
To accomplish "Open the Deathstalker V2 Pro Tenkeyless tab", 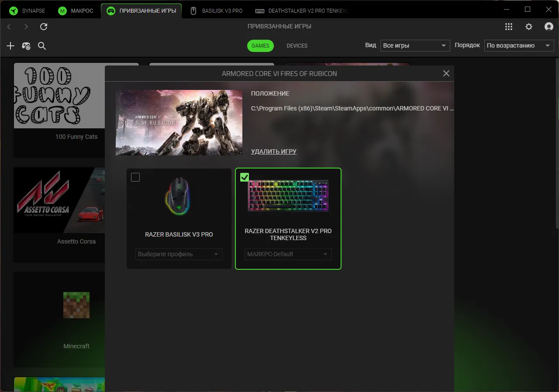I will tap(303, 10).
